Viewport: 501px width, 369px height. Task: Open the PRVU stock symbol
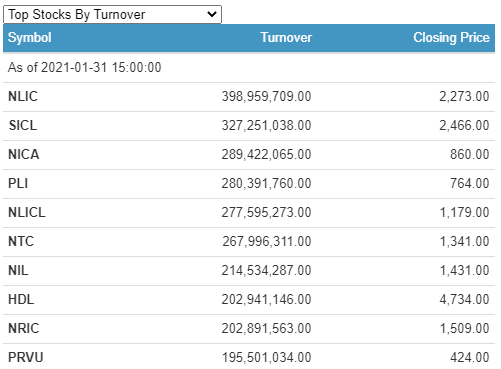pyautogui.click(x=26, y=357)
